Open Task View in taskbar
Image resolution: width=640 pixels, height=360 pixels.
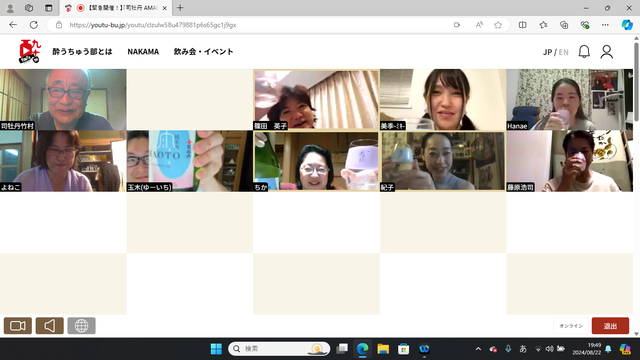(x=342, y=349)
